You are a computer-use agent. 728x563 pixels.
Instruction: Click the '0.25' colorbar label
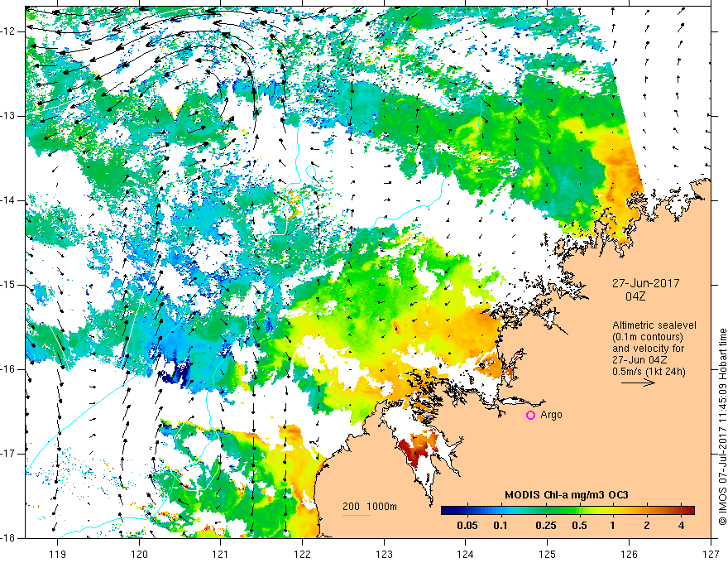click(x=545, y=526)
